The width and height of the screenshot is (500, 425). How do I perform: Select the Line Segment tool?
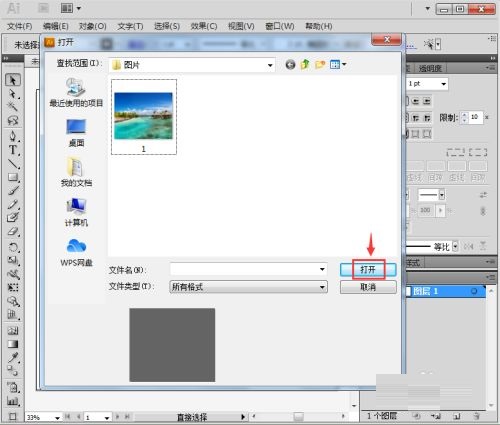click(x=13, y=164)
